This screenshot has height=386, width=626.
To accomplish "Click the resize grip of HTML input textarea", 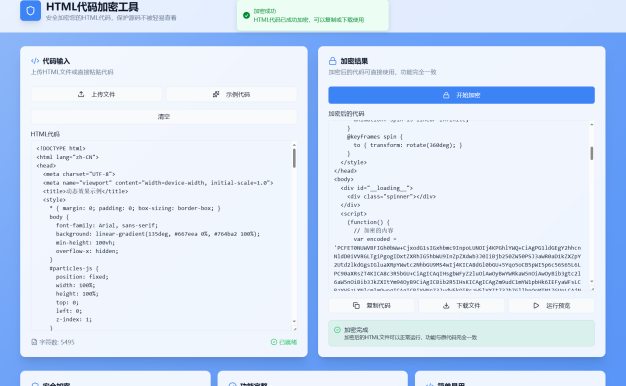I will [295, 329].
